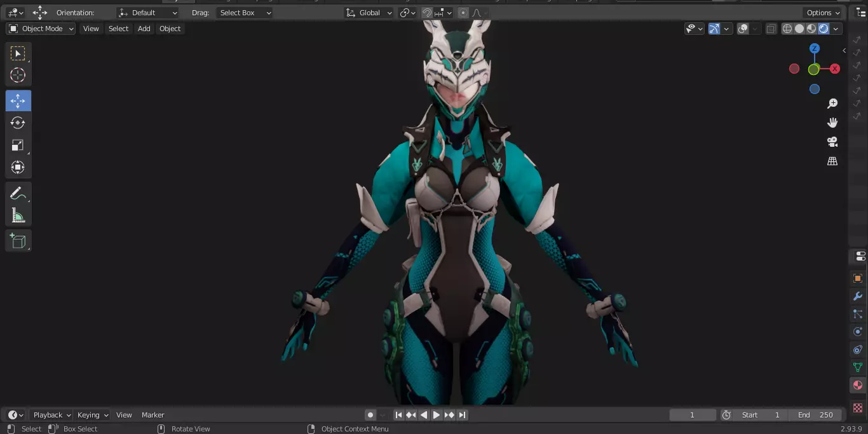
Task: Expand the snapping options dropdown
Action: 443,13
